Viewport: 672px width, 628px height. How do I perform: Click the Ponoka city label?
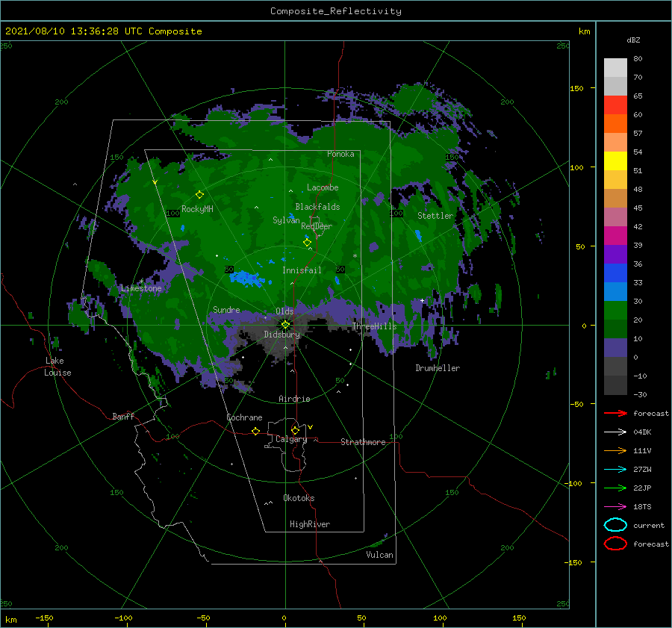[340, 154]
